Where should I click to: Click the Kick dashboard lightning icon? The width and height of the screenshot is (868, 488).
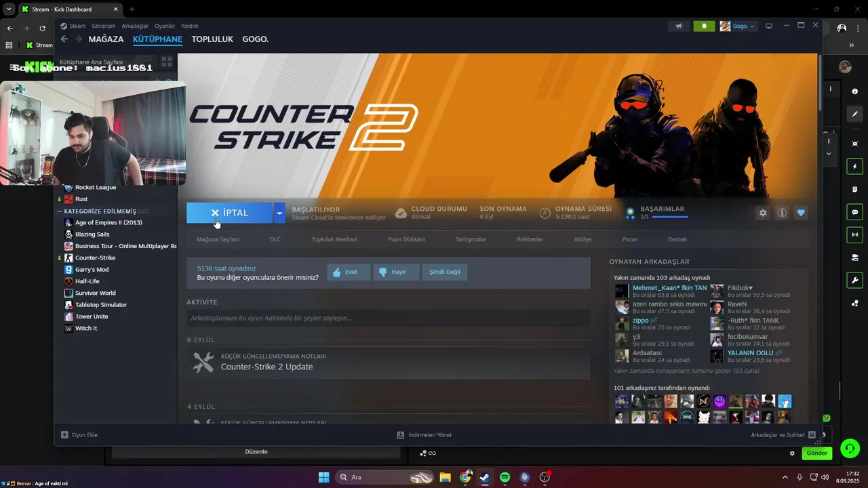[x=854, y=167]
